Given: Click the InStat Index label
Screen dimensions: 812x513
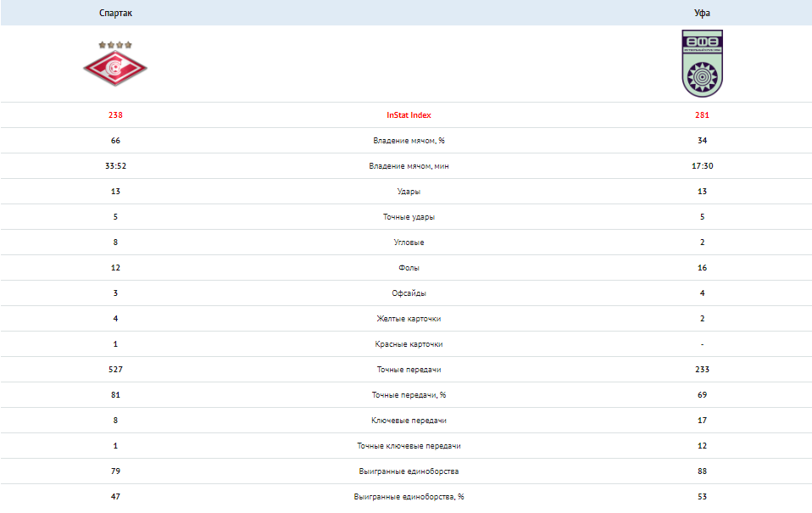Looking at the screenshot, I should [x=409, y=115].
